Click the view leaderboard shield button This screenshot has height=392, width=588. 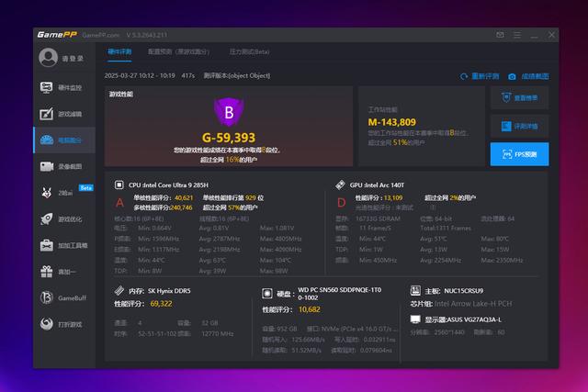pyautogui.click(x=520, y=98)
